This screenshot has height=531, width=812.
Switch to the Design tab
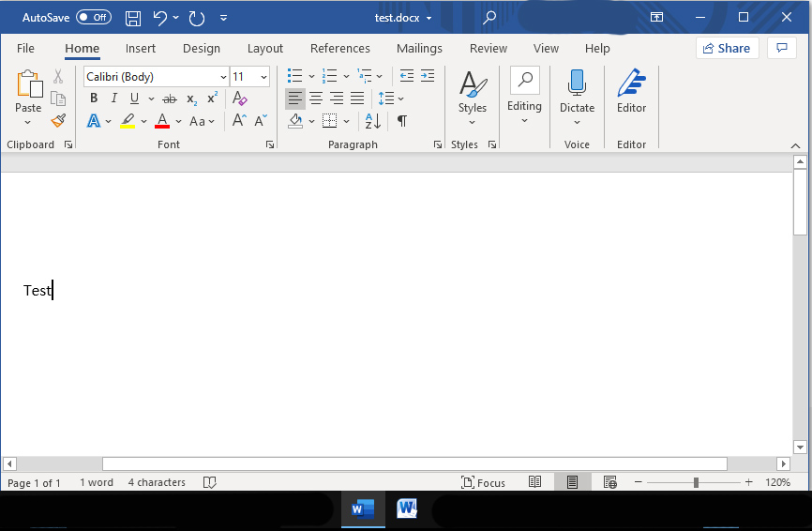(202, 48)
